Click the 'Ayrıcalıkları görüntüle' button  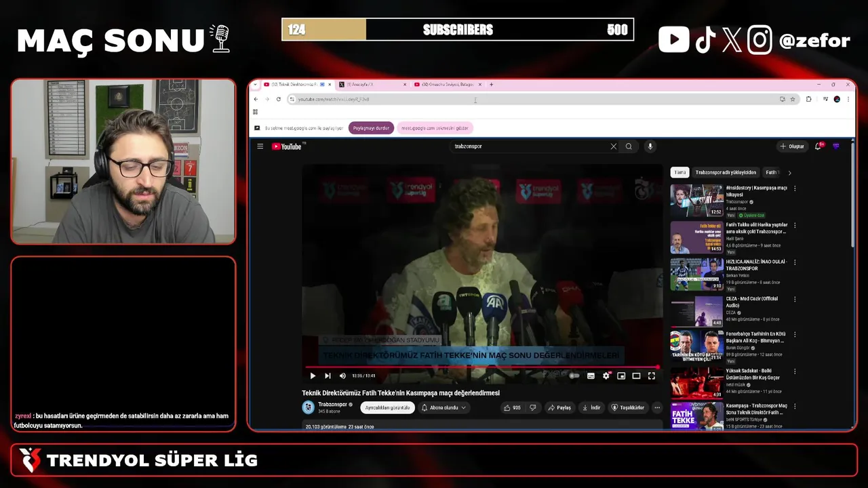(387, 407)
